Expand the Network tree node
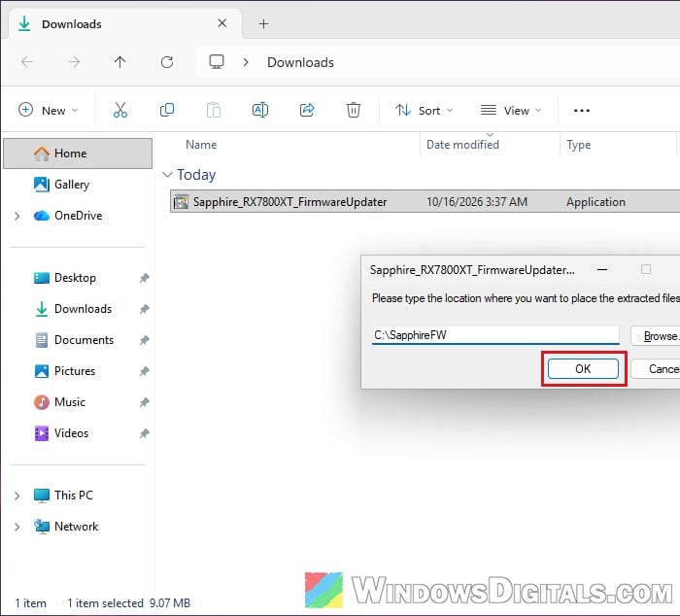The width and height of the screenshot is (680, 616). [x=17, y=527]
